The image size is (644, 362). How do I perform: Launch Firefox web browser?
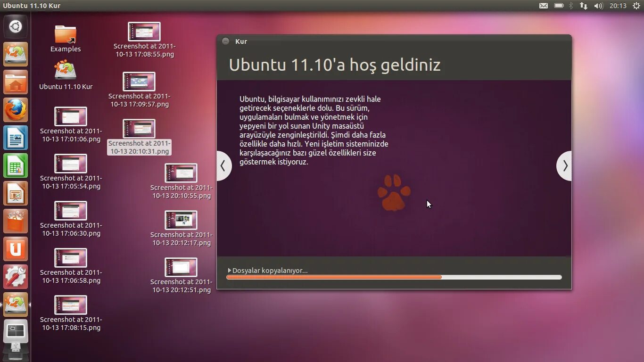click(16, 110)
